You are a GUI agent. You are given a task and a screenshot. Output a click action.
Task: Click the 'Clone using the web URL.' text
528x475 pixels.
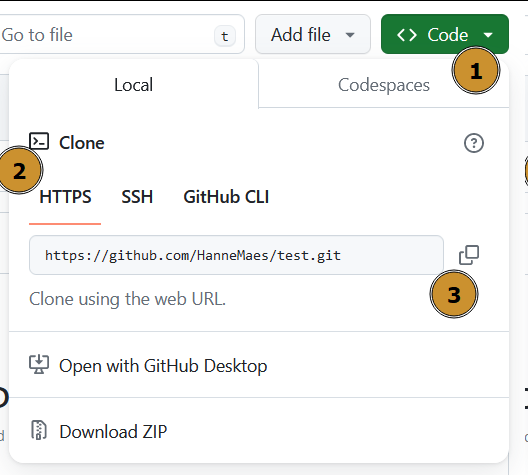pyautogui.click(x=127, y=299)
